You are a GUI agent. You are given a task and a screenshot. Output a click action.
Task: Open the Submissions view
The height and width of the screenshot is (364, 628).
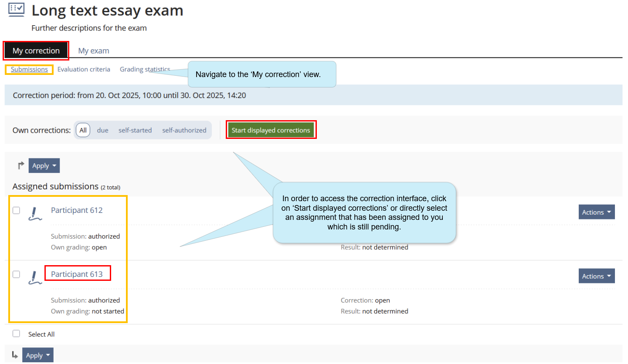29,69
